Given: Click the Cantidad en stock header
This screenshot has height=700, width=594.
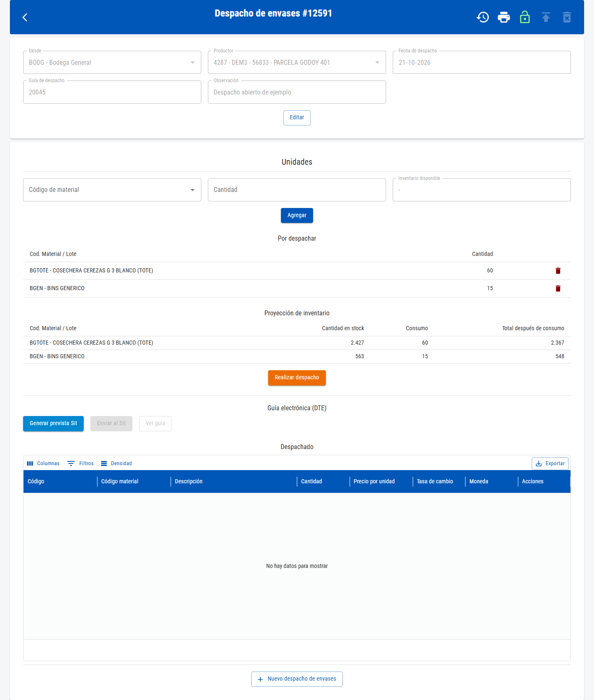Looking at the screenshot, I should (x=343, y=329).
